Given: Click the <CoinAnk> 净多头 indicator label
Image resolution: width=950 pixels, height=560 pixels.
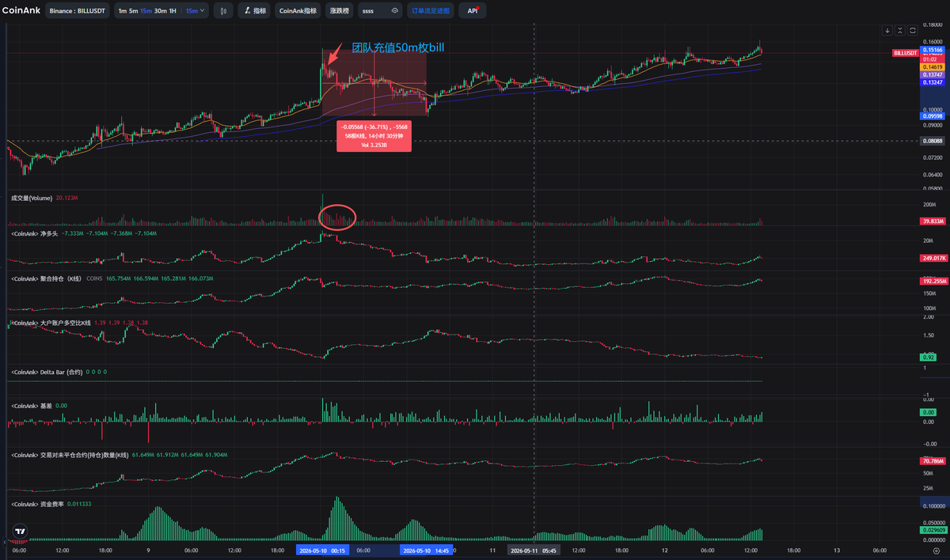Looking at the screenshot, I should [34, 234].
